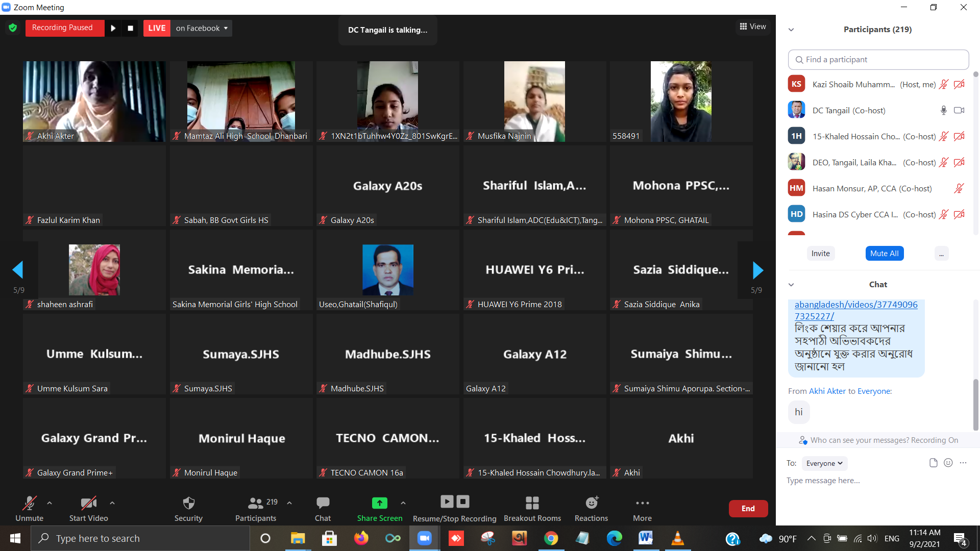Stop recording with the square button
This screenshot has height=551, width=980.
pyautogui.click(x=130, y=28)
